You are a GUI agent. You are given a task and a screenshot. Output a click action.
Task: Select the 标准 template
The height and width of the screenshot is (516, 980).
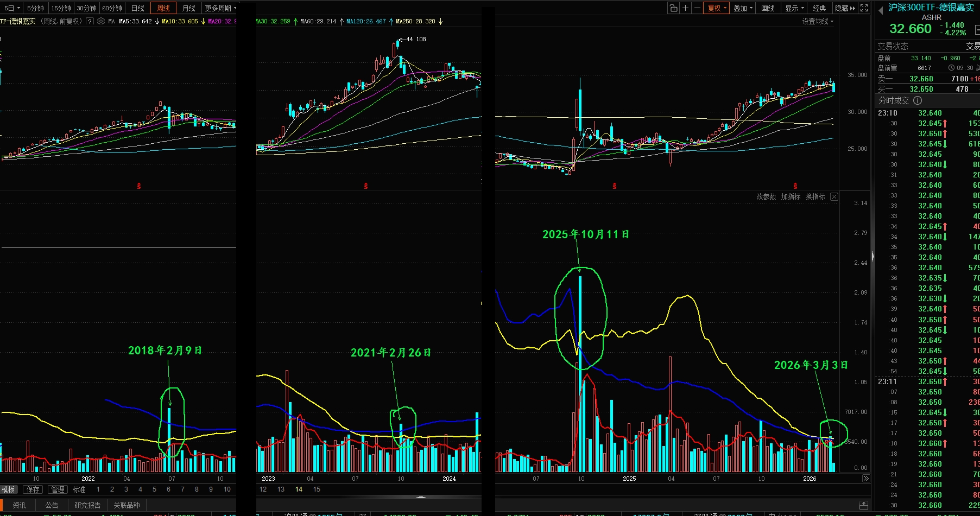coord(79,489)
